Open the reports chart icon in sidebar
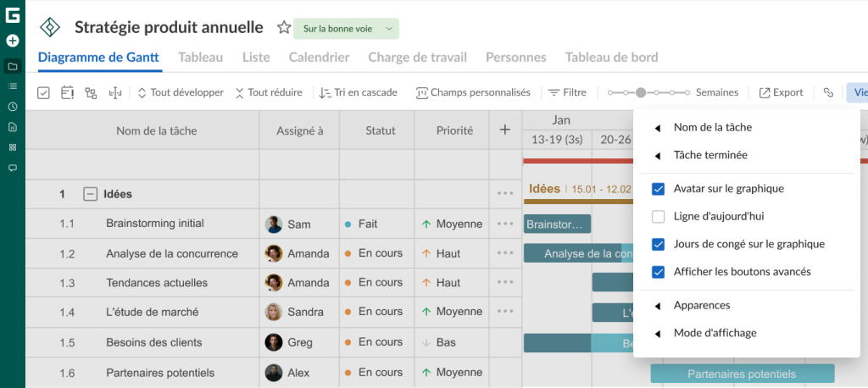Viewport: 868px width, 388px height. click(x=12, y=127)
